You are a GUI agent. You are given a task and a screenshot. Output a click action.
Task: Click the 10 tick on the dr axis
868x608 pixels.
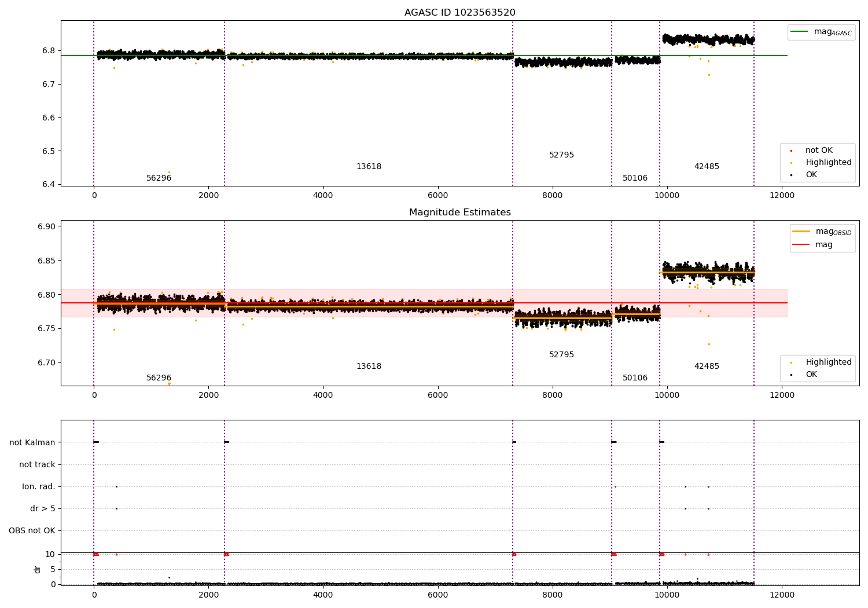[x=50, y=554]
